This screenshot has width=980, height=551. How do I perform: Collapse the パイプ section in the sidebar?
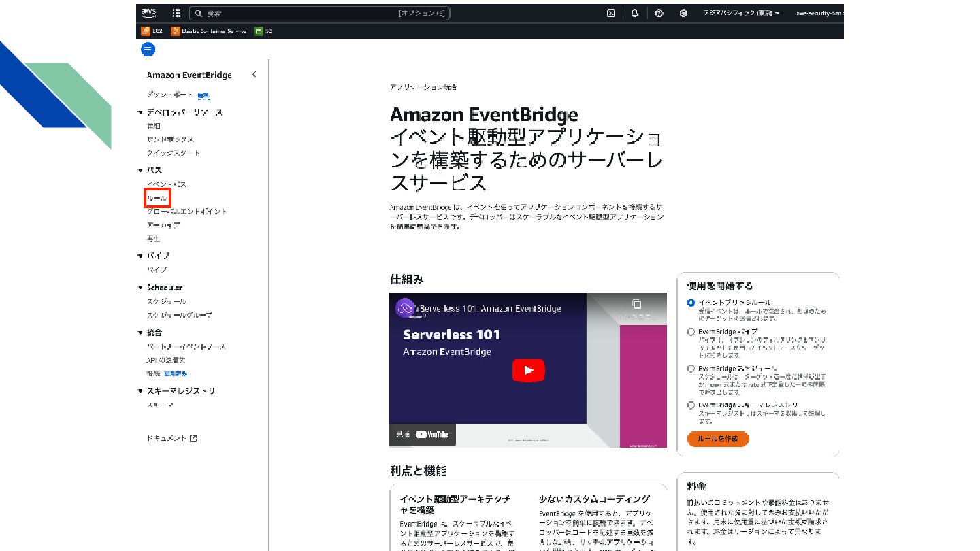[x=140, y=256]
